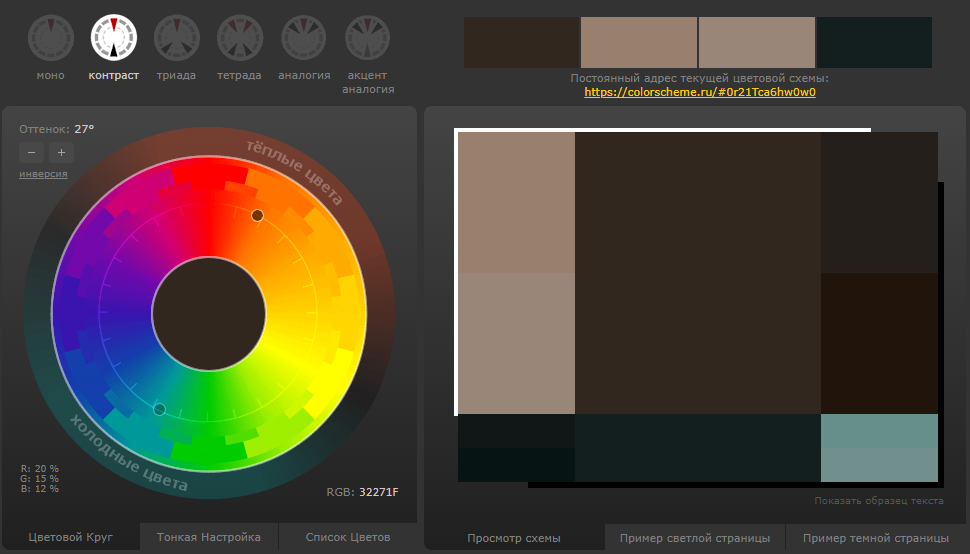This screenshot has width=970, height=554.
Task: Click Показать образец текста link
Action: point(878,501)
